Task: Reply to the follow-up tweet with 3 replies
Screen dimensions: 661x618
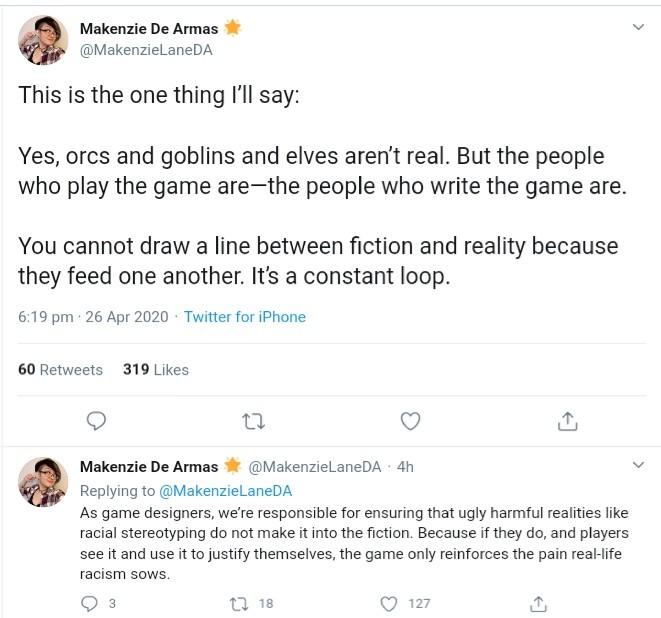Action: (x=90, y=603)
